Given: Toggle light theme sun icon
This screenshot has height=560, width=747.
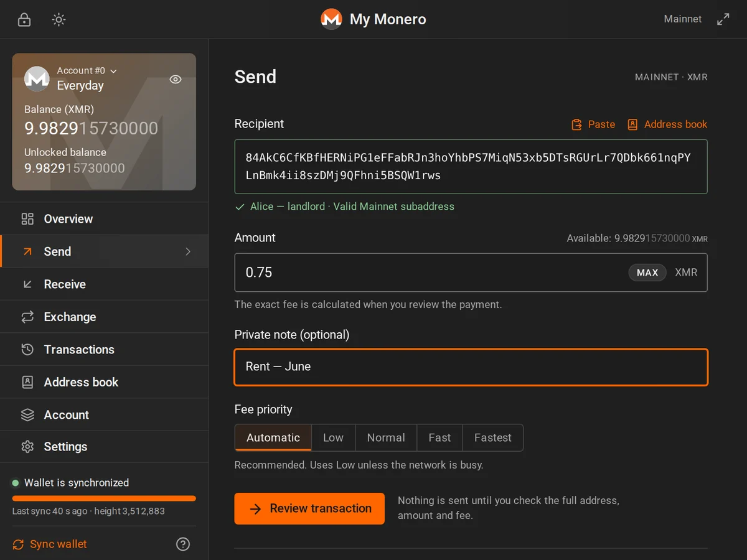Looking at the screenshot, I should click(x=59, y=19).
